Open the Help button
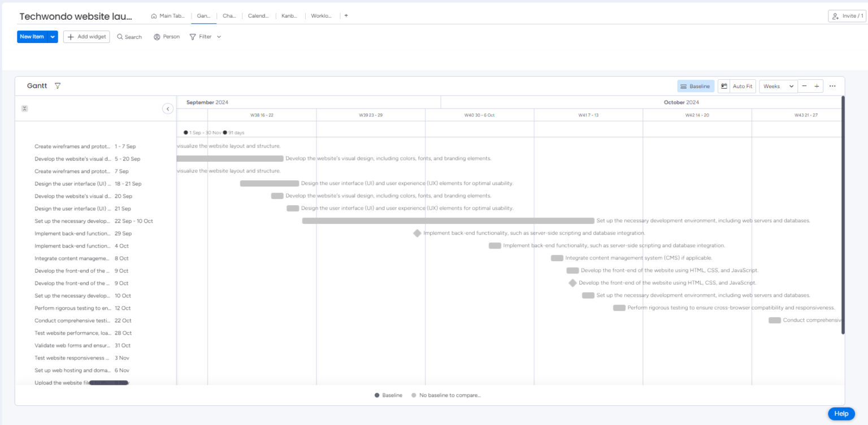Viewport: 868px width, 425px height. pos(841,413)
